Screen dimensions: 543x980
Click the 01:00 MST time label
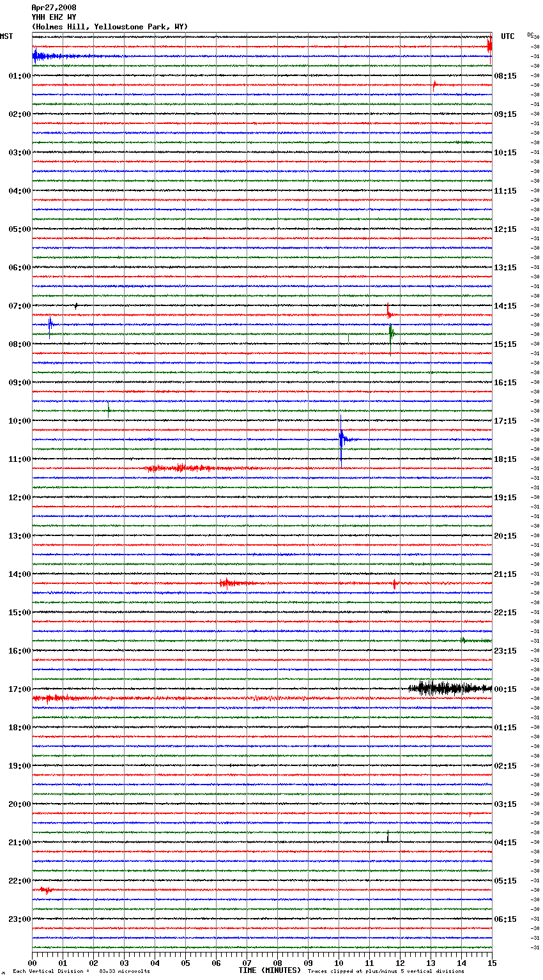point(19,76)
